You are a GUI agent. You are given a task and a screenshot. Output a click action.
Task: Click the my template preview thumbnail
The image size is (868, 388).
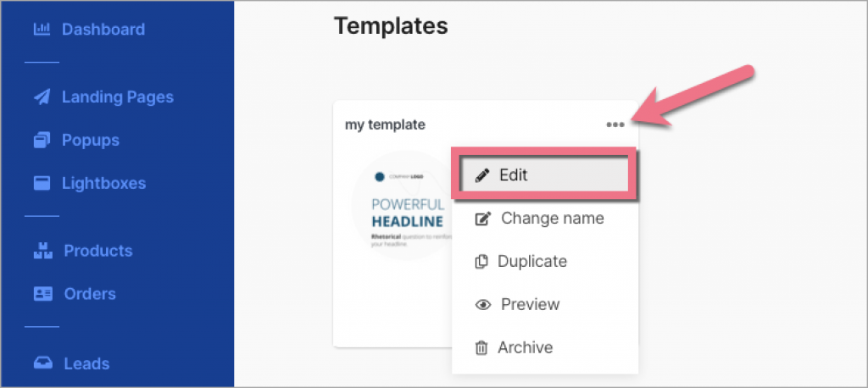pos(395,208)
